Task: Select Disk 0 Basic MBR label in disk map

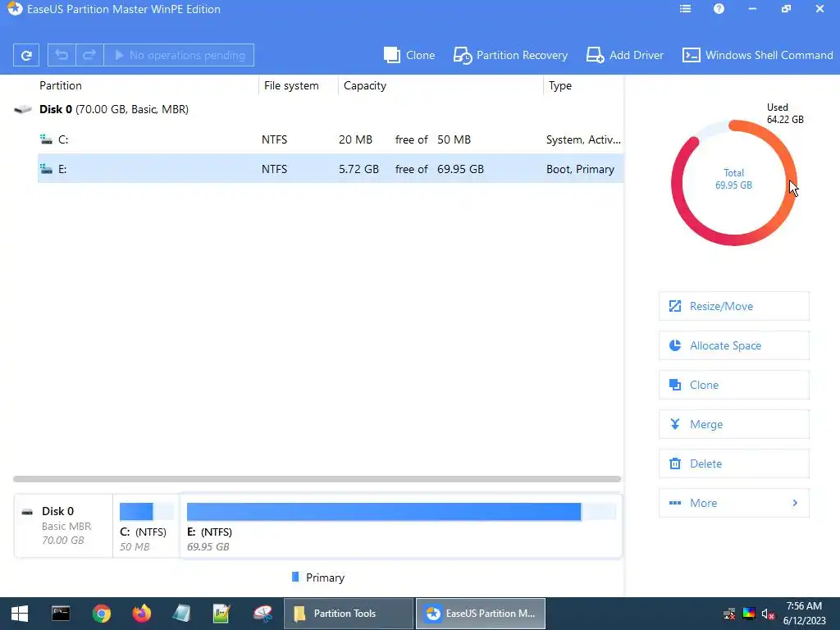Action: [63, 526]
